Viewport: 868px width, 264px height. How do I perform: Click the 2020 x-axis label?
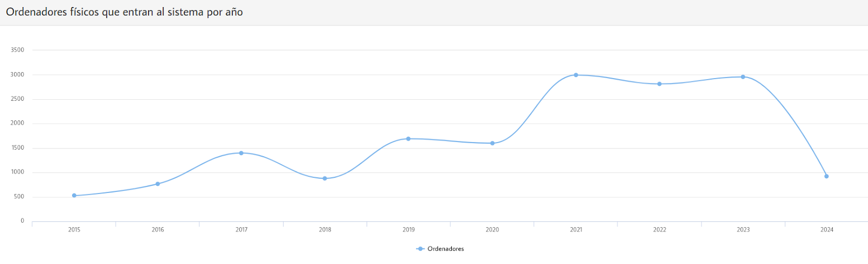pos(493,230)
